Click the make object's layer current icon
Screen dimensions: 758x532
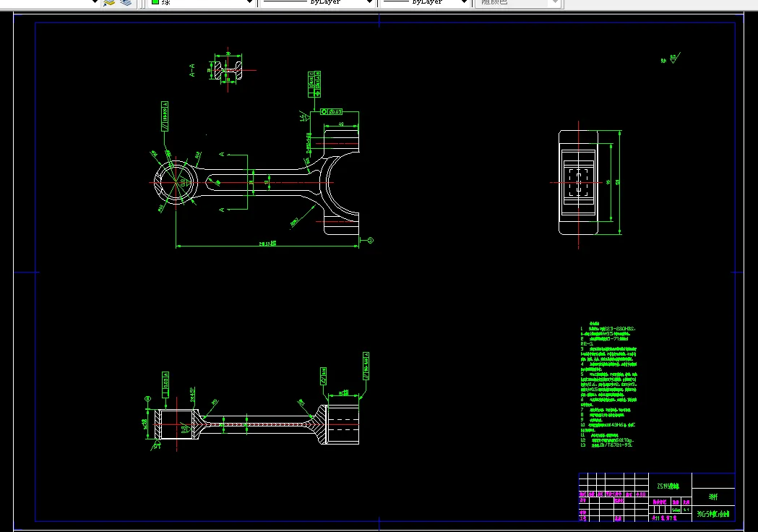109,2
